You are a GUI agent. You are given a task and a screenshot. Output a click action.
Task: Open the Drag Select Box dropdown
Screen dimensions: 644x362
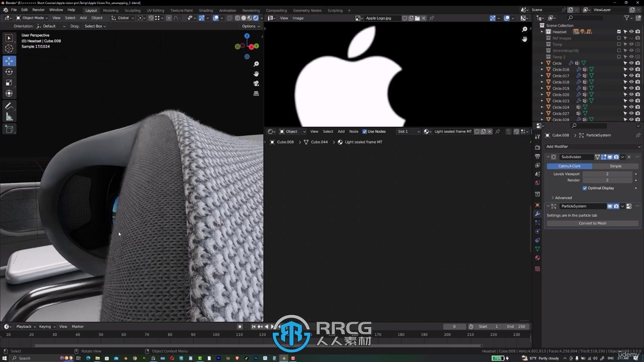point(95,26)
